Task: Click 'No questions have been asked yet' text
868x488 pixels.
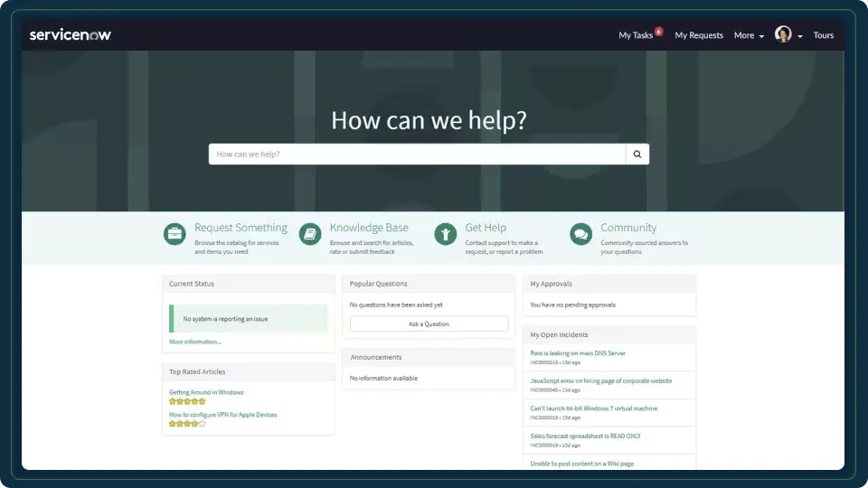Action: click(x=396, y=305)
